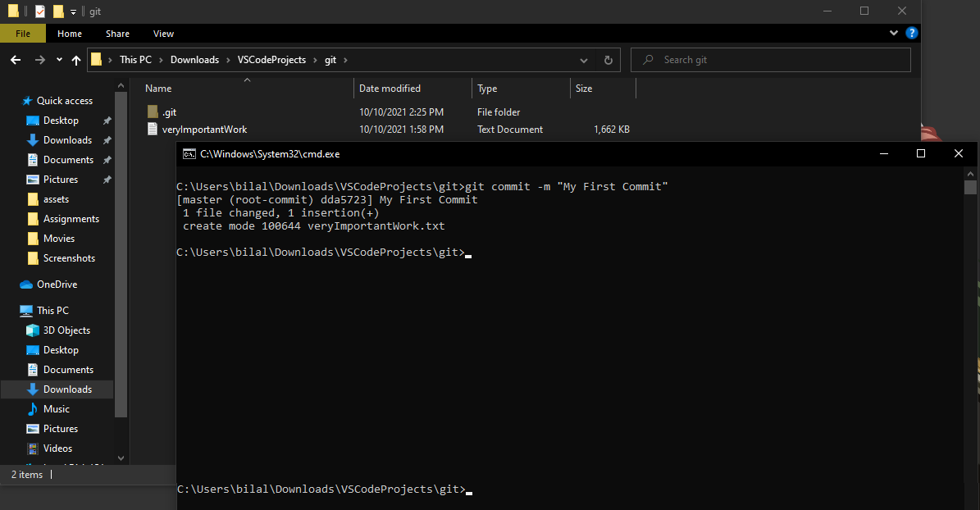This screenshot has height=510, width=980.
Task: Click VSCodeProjects in the breadcrumb path
Action: pos(271,60)
